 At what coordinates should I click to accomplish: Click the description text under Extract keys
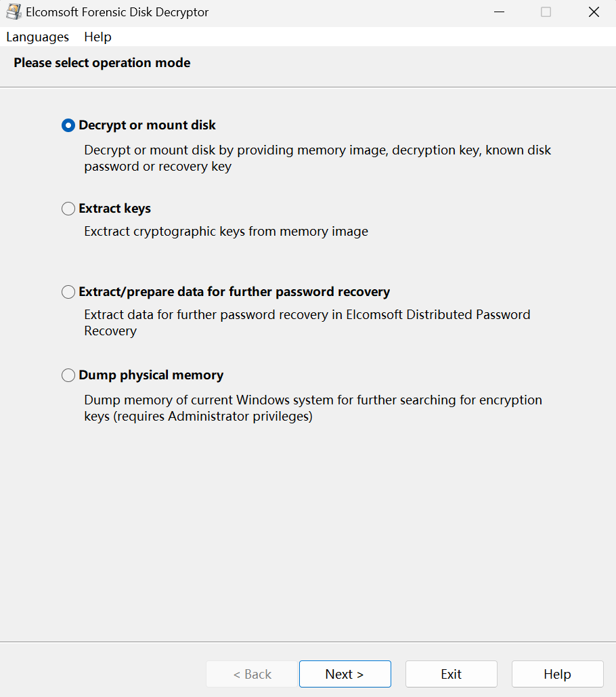click(x=226, y=232)
